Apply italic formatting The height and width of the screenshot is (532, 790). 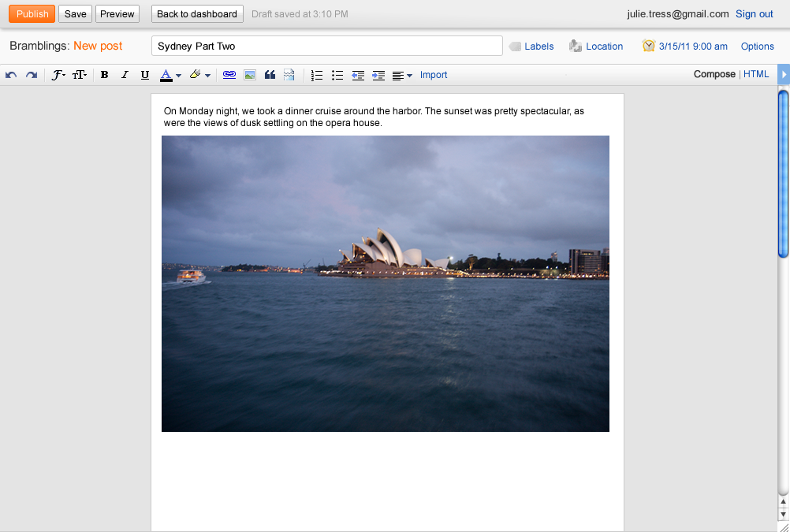coord(125,74)
